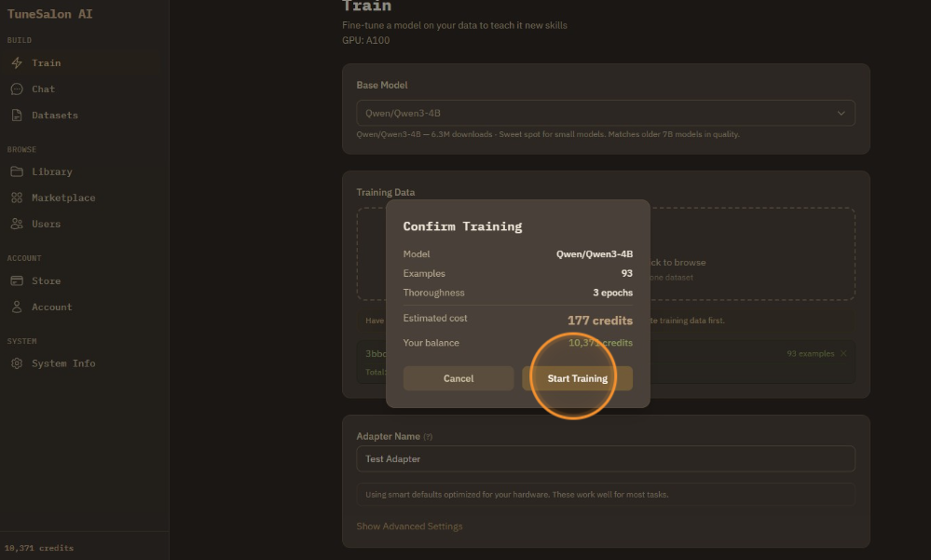
Task: Cancel the training confirmation dialog
Action: pyautogui.click(x=458, y=378)
